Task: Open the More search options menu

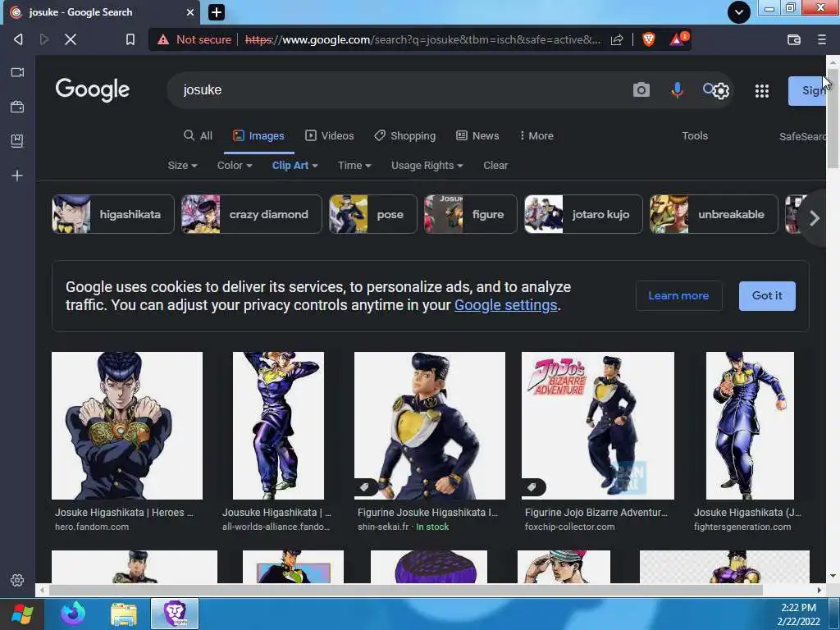Action: (x=536, y=135)
